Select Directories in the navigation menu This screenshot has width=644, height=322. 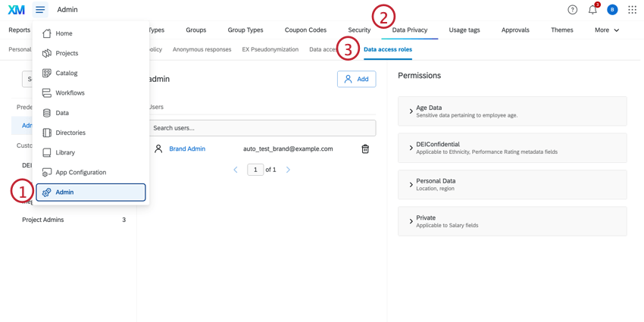(70, 133)
